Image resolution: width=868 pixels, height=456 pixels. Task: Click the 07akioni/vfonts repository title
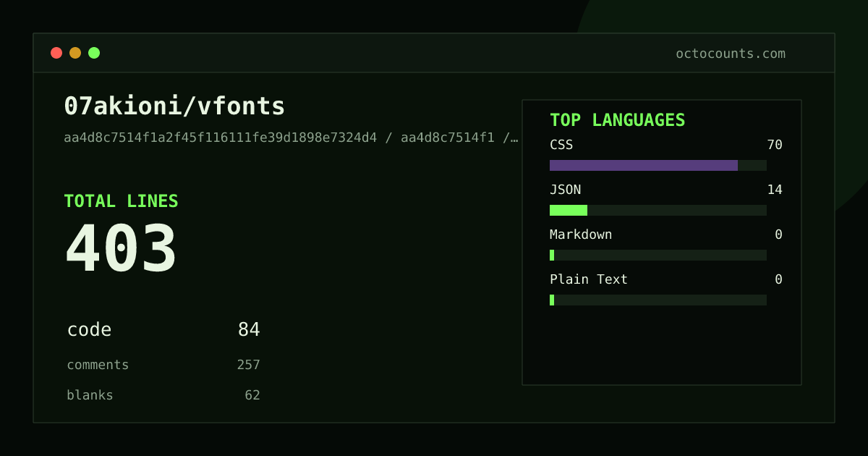click(175, 106)
